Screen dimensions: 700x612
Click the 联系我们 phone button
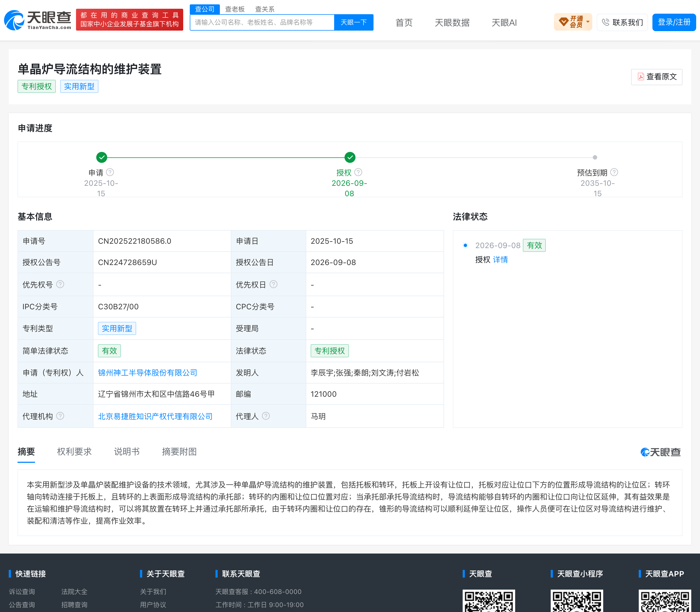click(x=622, y=22)
